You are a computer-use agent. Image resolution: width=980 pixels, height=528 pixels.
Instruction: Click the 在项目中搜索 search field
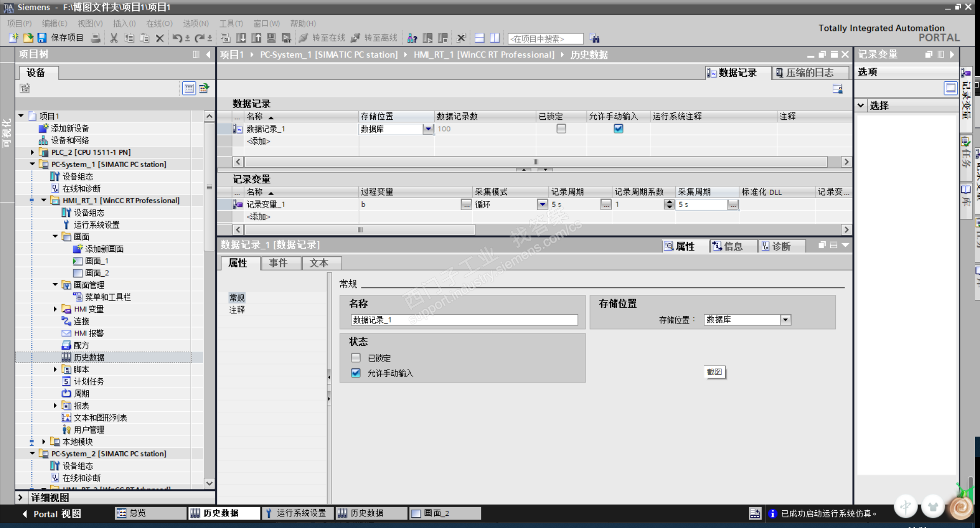point(545,39)
